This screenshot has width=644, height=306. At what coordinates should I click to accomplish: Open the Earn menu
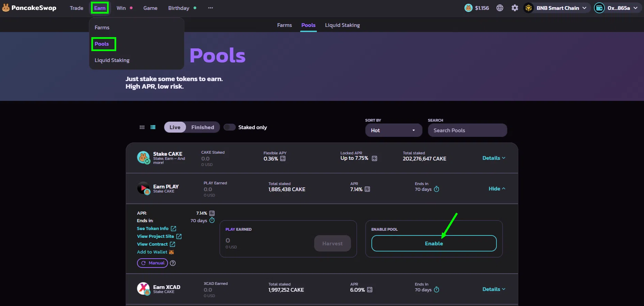point(100,8)
